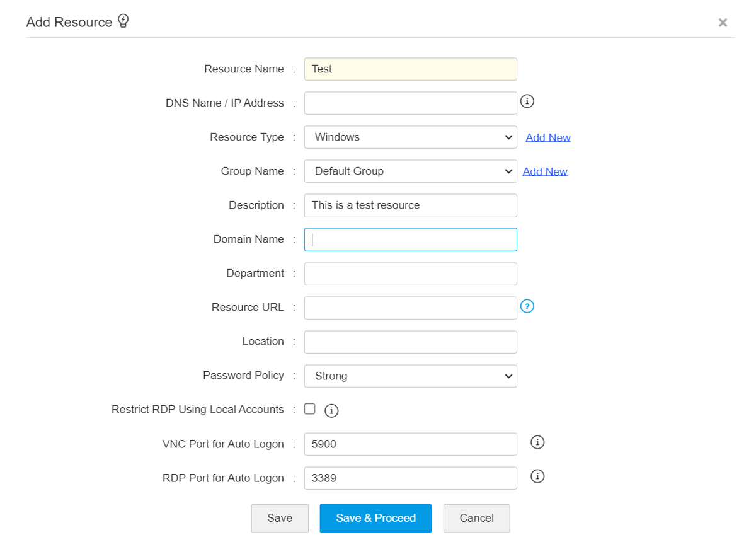Click the Save button
Image resolution: width=756 pixels, height=542 pixels.
click(x=280, y=517)
